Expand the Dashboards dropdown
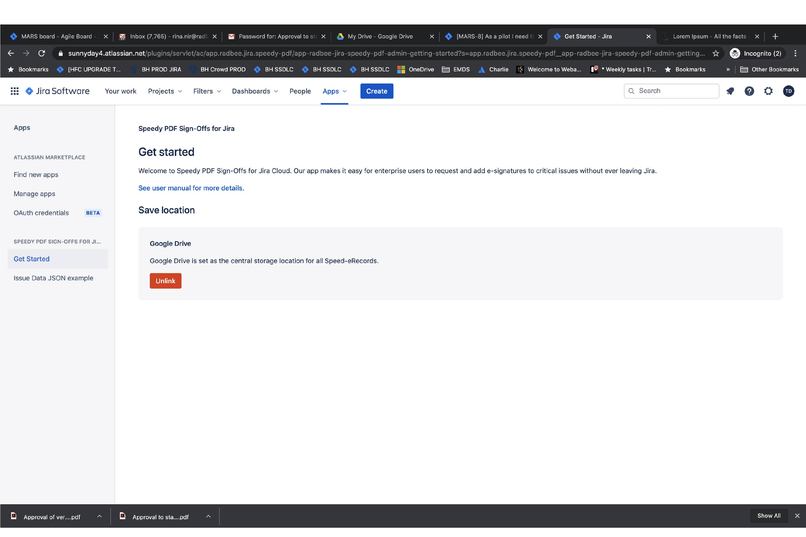Screen dimensions: 806x537 (254, 91)
